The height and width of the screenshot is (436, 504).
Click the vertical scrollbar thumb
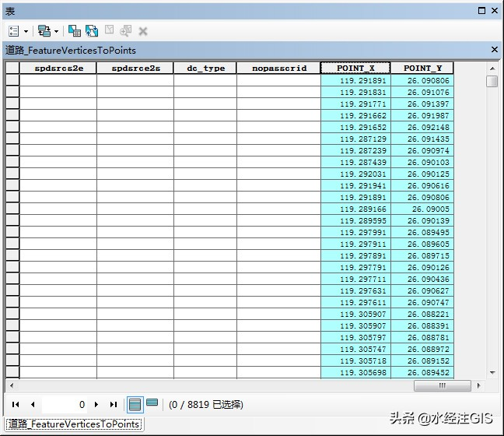click(x=492, y=82)
